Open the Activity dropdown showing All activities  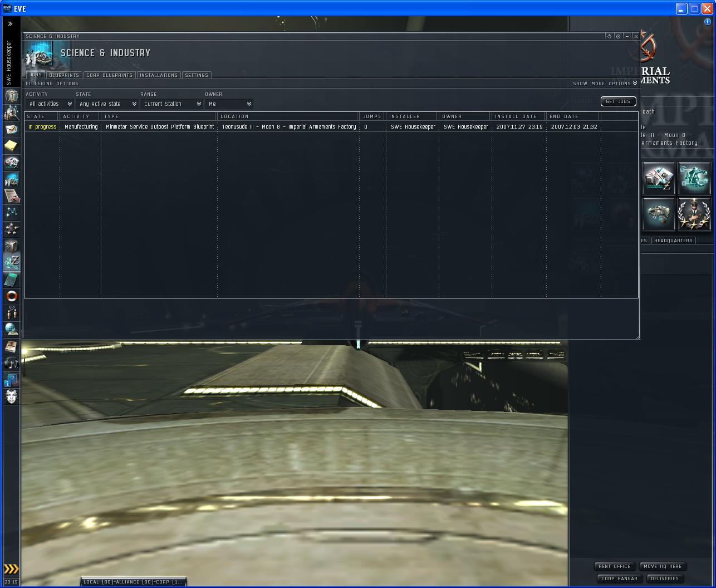(50, 104)
